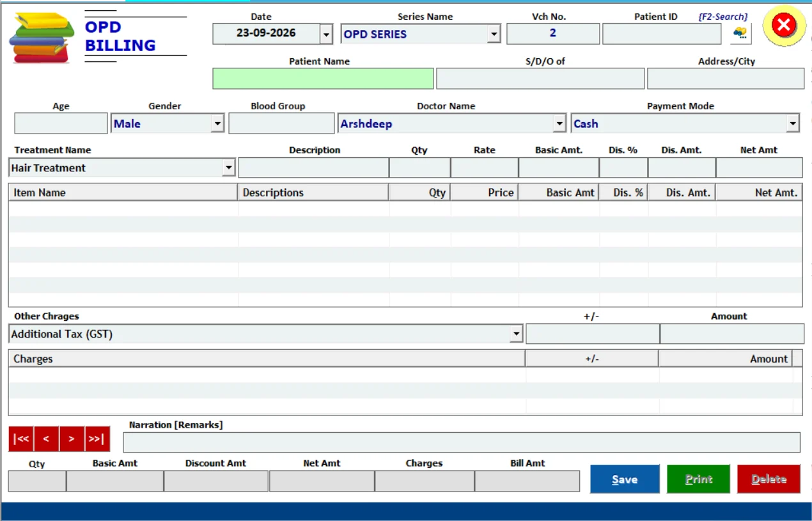The width and height of the screenshot is (812, 521).
Task: Click the treatment Description input field
Action: [313, 168]
